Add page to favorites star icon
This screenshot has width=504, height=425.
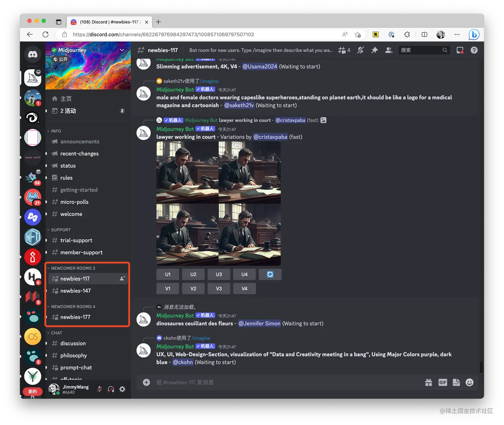(x=358, y=34)
